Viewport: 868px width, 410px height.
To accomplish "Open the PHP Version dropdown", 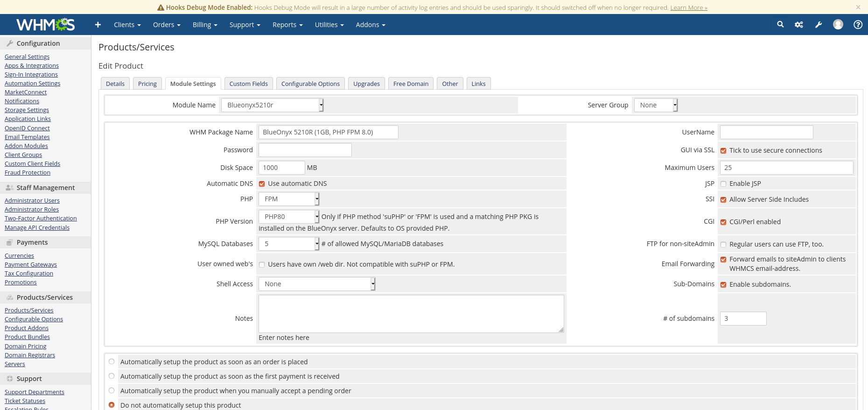I will point(289,217).
